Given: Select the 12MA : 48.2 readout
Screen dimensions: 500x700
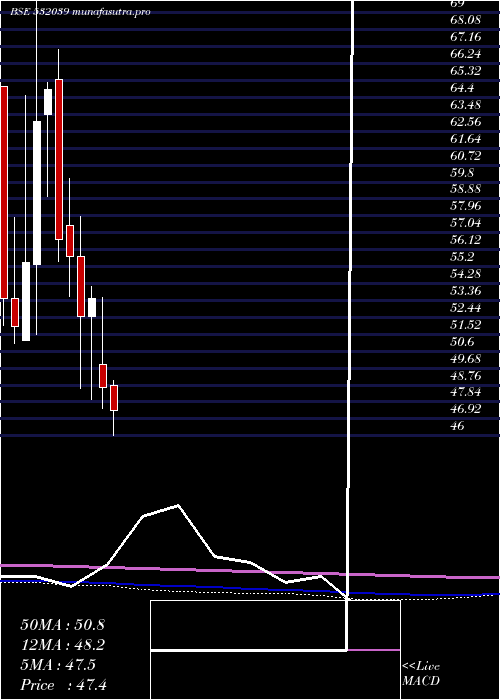Looking at the screenshot, I should point(62,645).
